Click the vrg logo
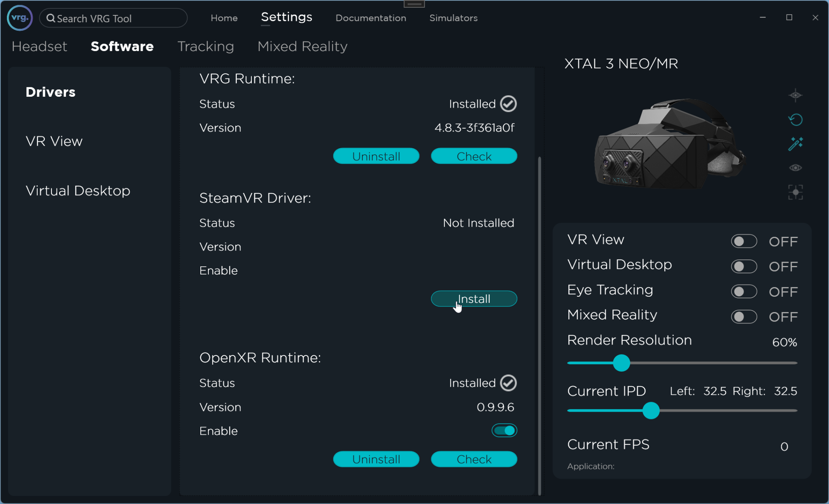Viewport: 829px width, 504px height. [x=19, y=18]
